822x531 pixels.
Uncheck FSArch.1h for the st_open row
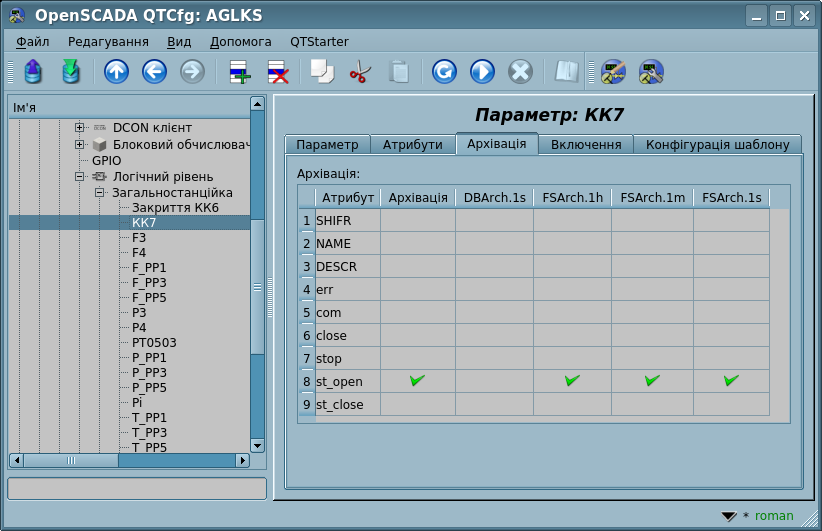tap(572, 381)
